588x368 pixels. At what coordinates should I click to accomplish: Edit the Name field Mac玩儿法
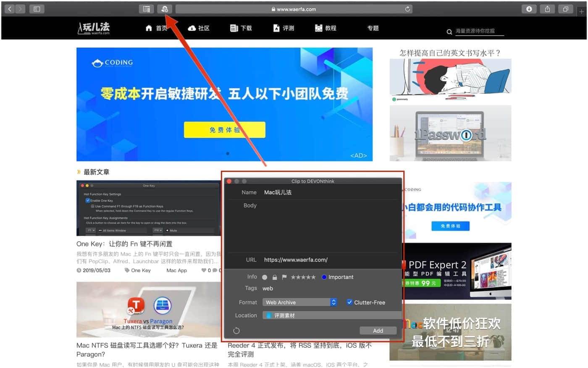pyautogui.click(x=330, y=192)
